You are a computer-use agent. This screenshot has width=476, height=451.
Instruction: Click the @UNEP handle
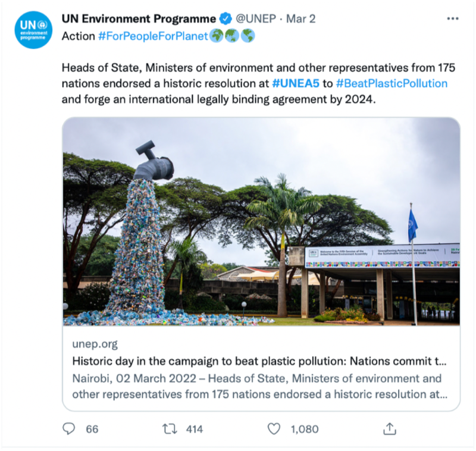pos(256,18)
